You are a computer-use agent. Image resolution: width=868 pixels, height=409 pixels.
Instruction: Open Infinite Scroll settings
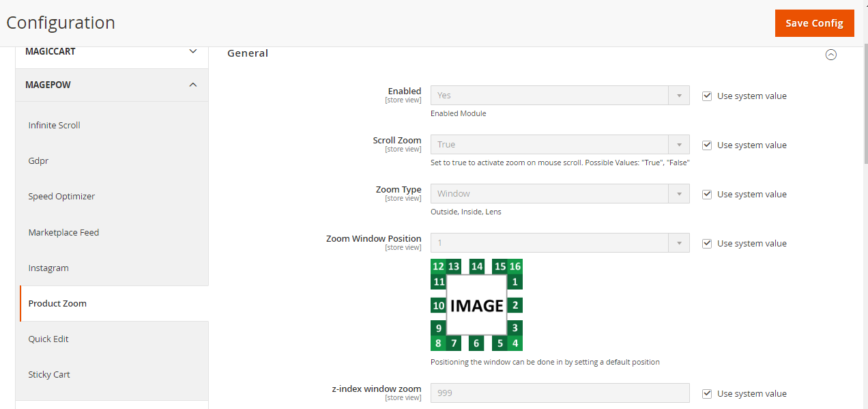[55, 126]
